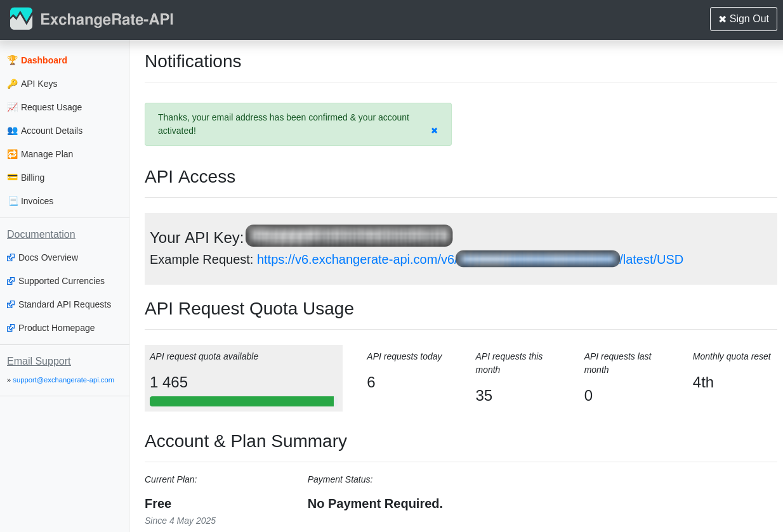Open Request Usage in sidebar
This screenshot has width=783, height=532.
tap(51, 107)
